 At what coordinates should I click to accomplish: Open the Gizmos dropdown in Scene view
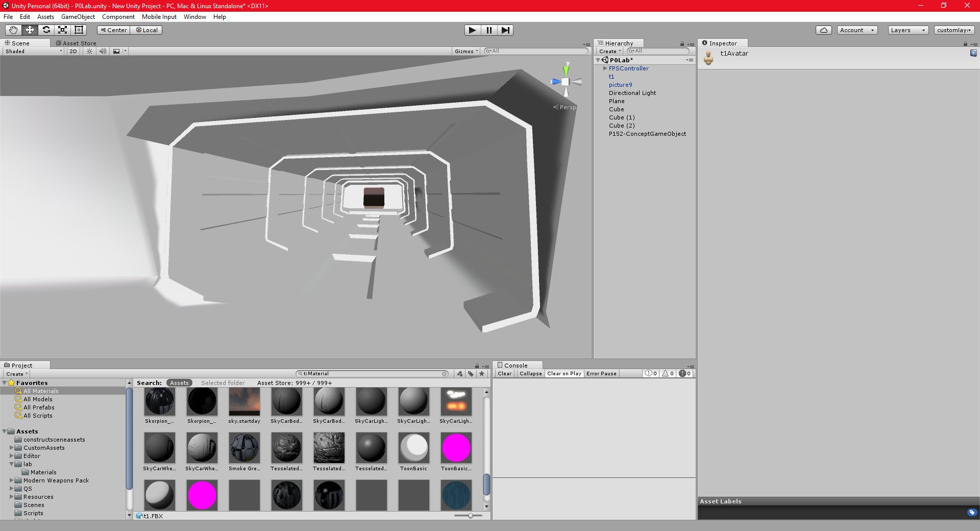coord(465,51)
